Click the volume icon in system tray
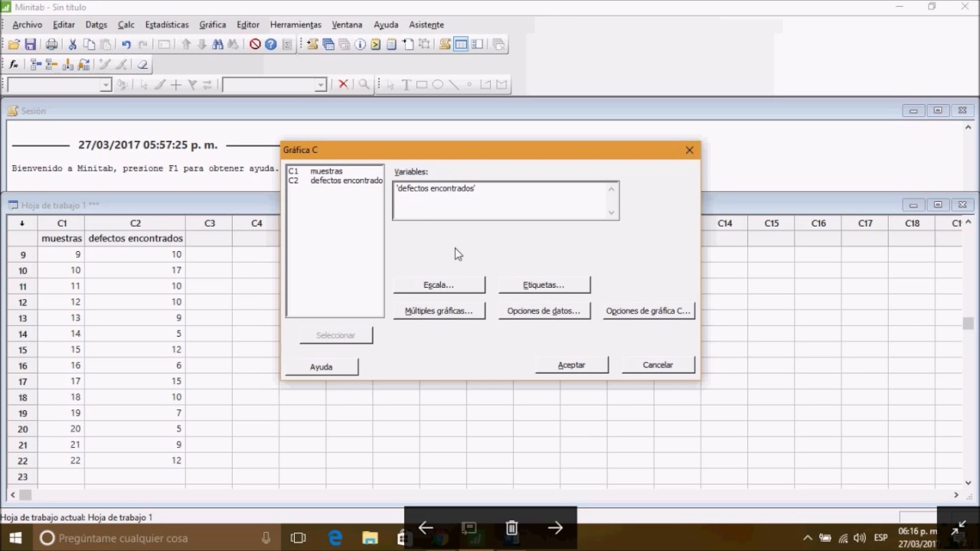 pos(859,538)
